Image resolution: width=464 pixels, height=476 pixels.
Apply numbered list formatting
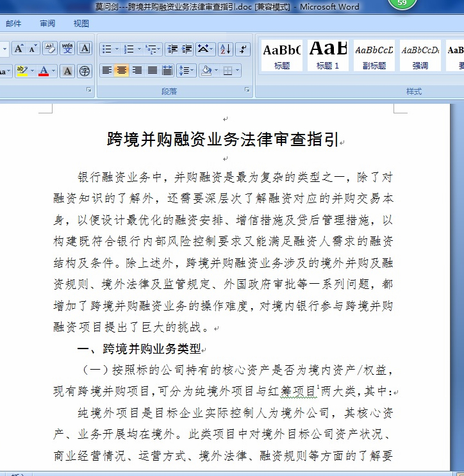pos(129,49)
